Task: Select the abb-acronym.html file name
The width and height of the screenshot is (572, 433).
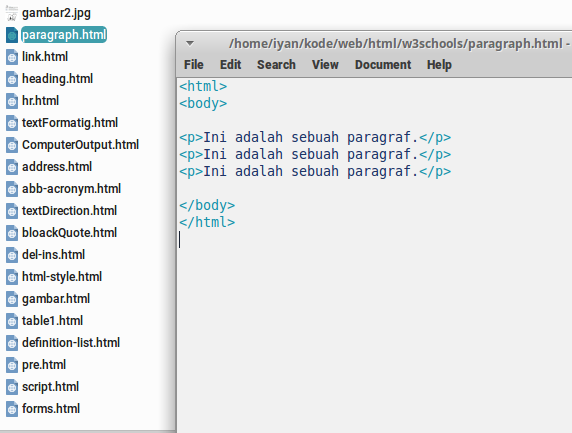Action: [71, 189]
